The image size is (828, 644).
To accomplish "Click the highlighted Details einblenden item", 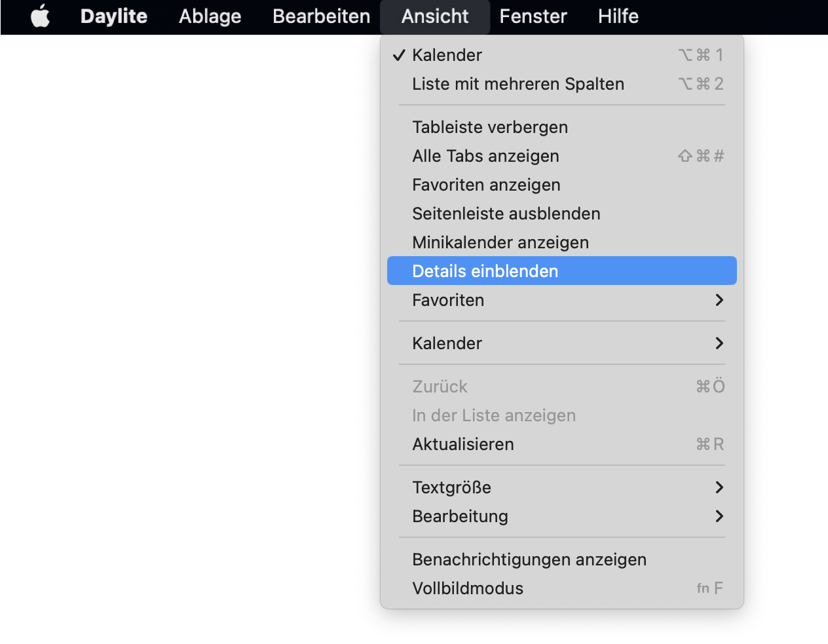I will 562,271.
